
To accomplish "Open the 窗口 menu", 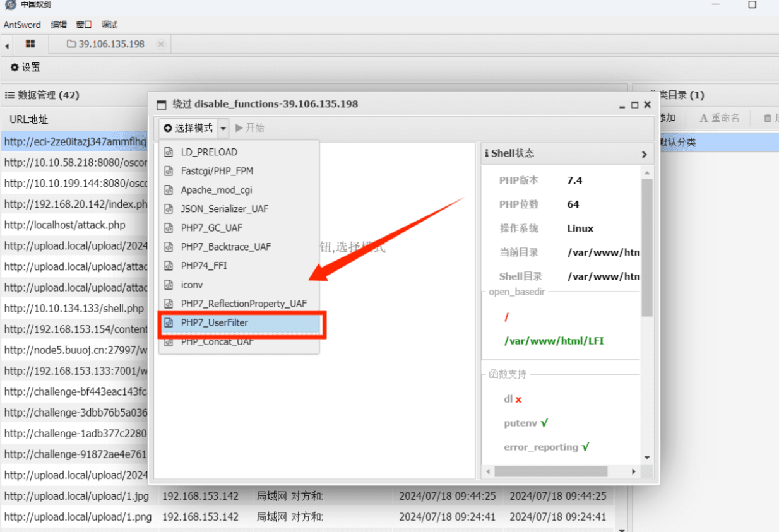I will pyautogui.click(x=84, y=25).
